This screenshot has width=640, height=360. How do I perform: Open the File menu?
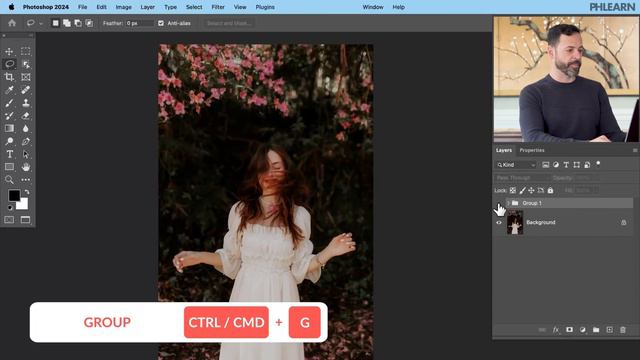click(x=82, y=7)
